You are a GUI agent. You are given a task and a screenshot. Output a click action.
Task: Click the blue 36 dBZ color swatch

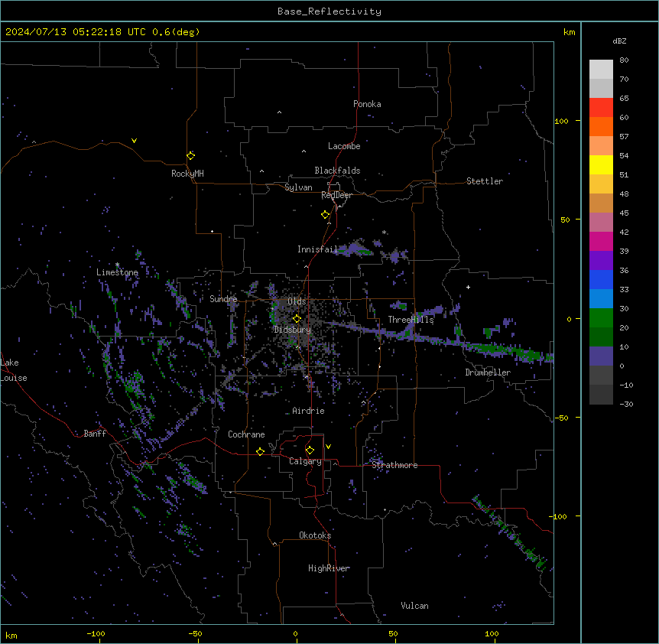601,279
